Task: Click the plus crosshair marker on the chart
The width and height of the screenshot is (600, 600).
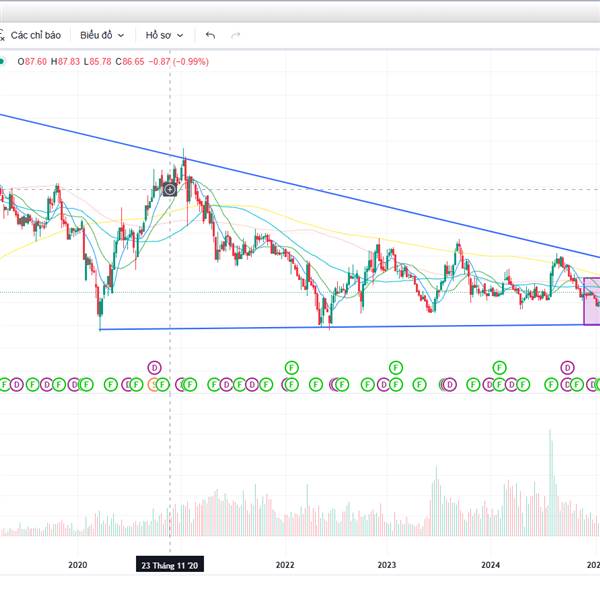Action: click(170, 189)
